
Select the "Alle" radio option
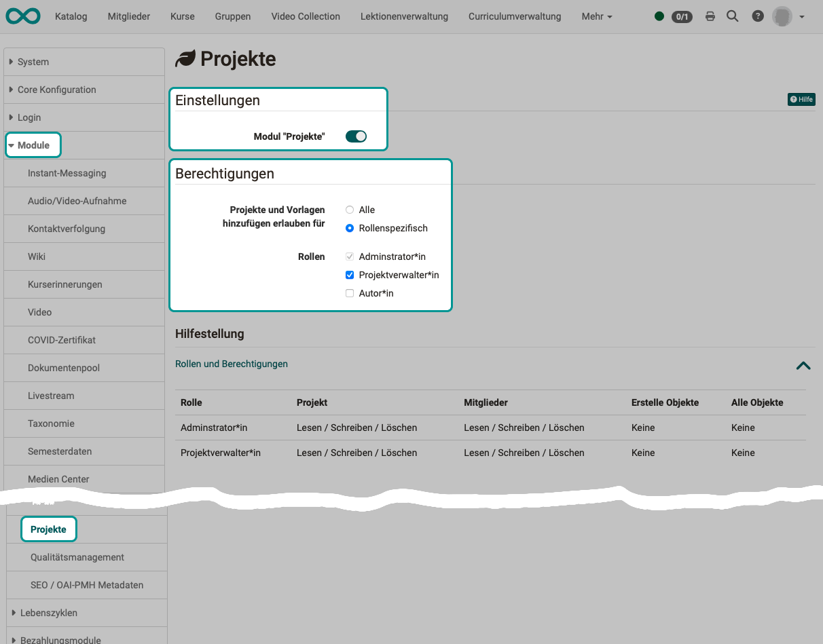tap(350, 210)
